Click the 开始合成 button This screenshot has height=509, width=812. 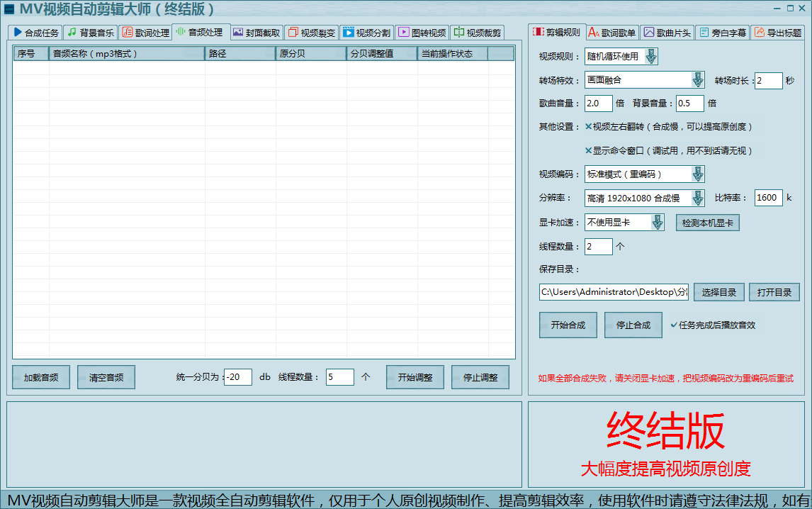pyautogui.click(x=568, y=325)
